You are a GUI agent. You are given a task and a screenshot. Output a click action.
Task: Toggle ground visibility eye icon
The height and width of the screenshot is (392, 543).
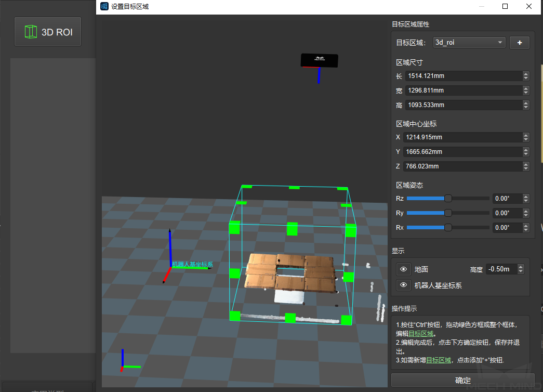403,269
